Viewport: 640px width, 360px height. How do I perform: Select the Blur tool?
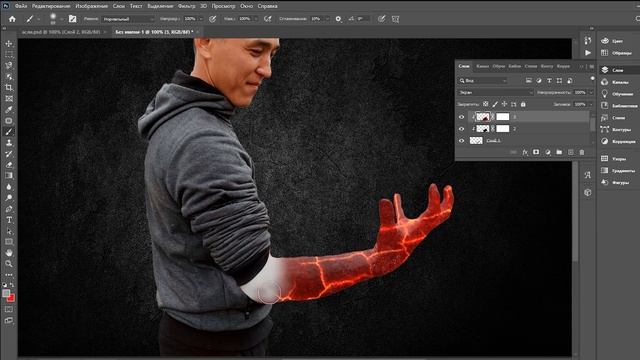tap(9, 187)
